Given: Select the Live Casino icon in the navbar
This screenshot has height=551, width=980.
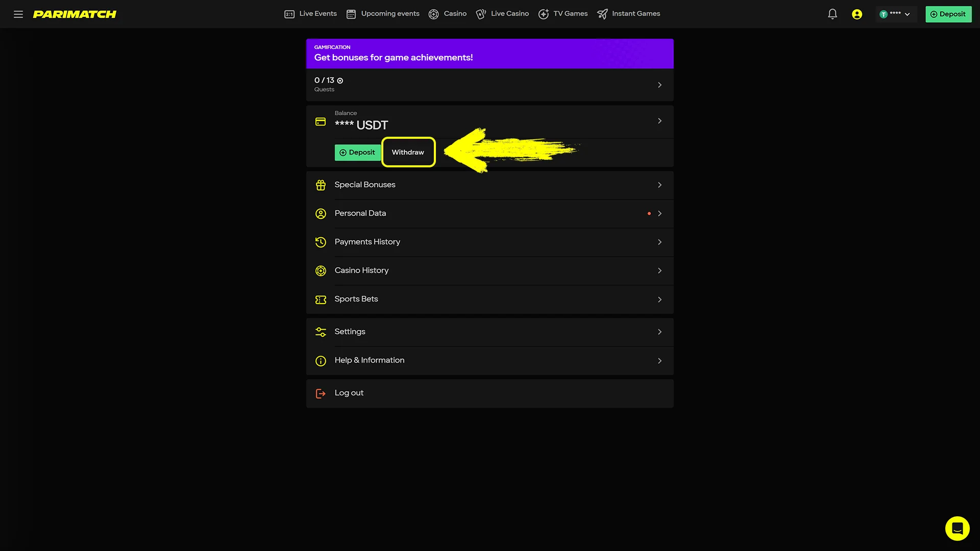Looking at the screenshot, I should coord(480,14).
